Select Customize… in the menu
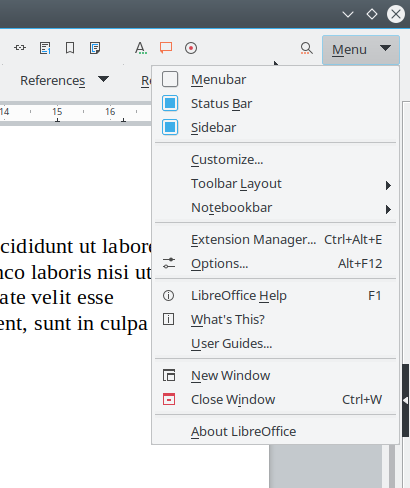Image resolution: width=410 pixels, height=488 pixels. (x=275, y=160)
